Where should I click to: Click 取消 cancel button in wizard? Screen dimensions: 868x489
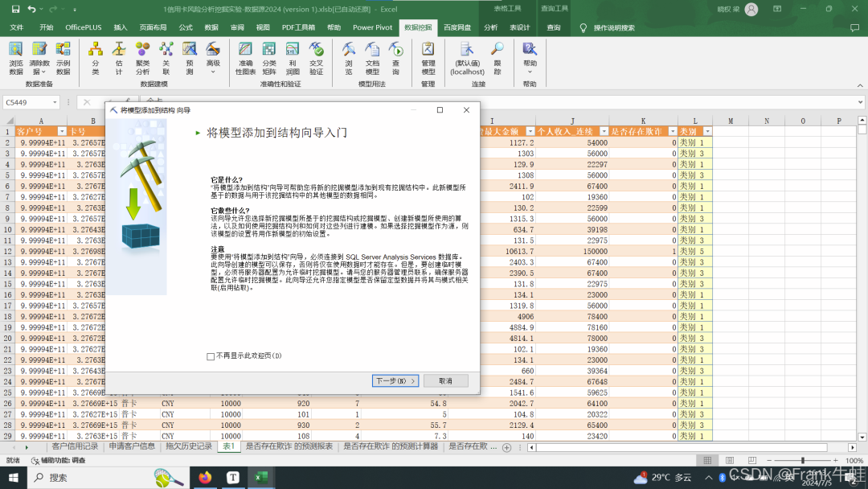tap(445, 381)
